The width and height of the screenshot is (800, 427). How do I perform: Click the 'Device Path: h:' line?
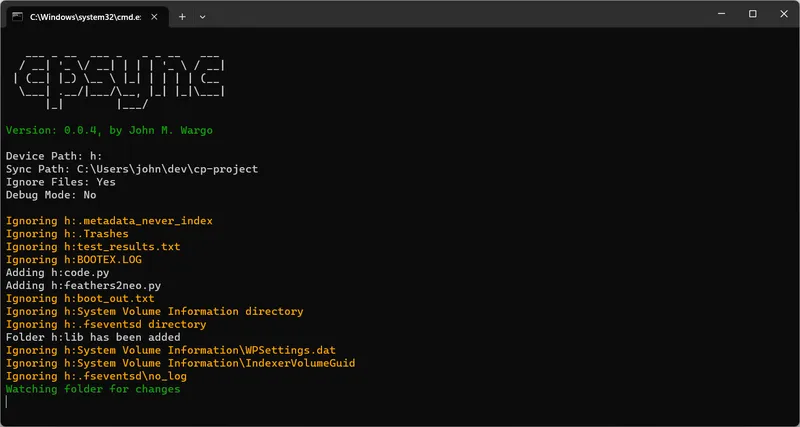click(54, 156)
